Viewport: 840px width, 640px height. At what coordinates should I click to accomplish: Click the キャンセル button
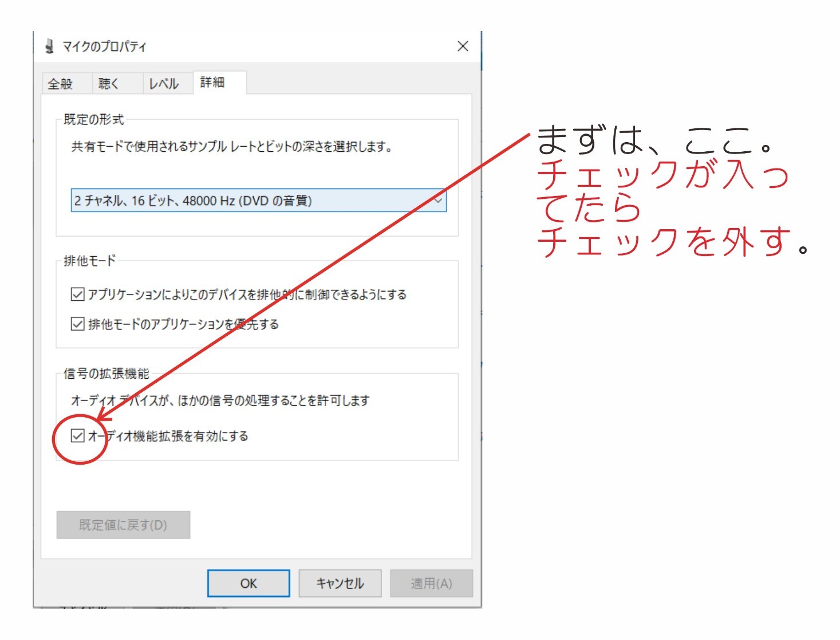tap(340, 583)
